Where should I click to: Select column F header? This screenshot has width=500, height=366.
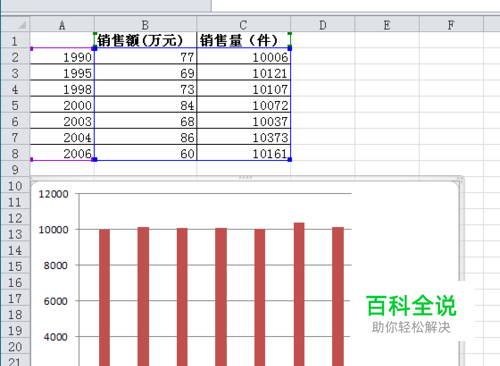tap(451, 25)
